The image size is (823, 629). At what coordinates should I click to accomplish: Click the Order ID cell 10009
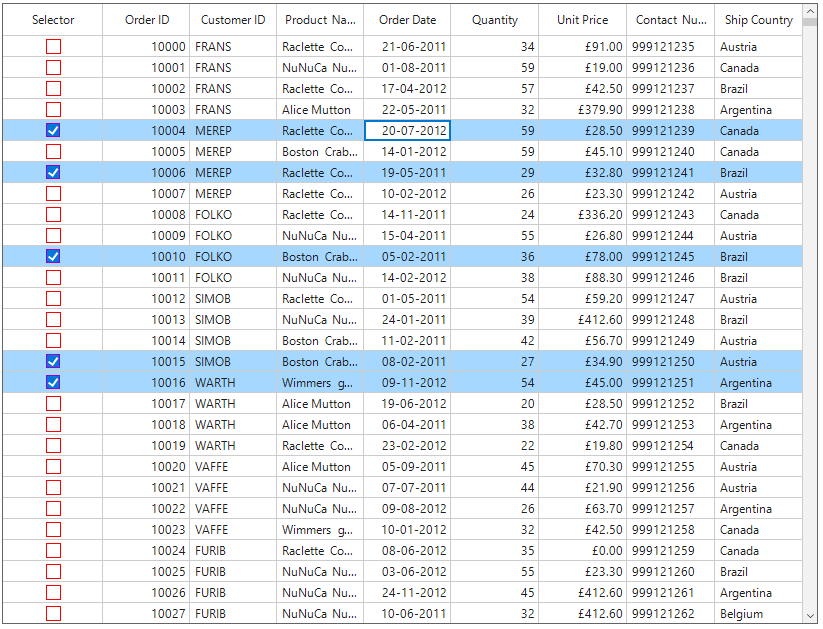(146, 236)
